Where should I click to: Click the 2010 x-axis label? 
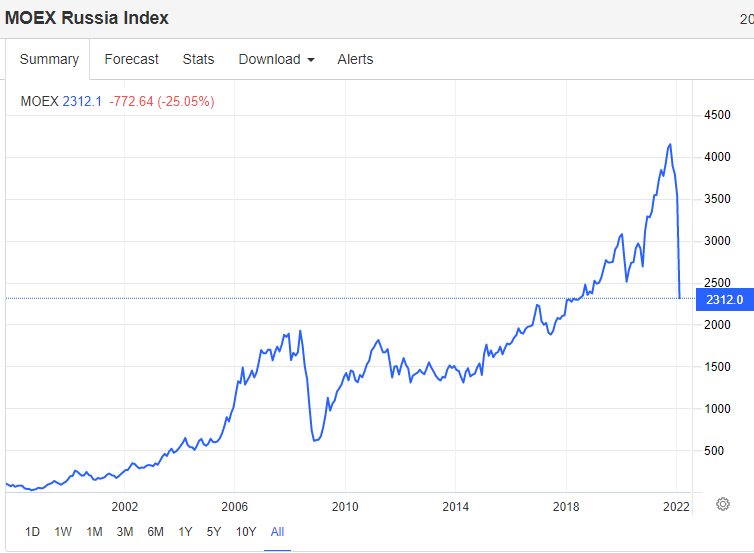pos(345,507)
